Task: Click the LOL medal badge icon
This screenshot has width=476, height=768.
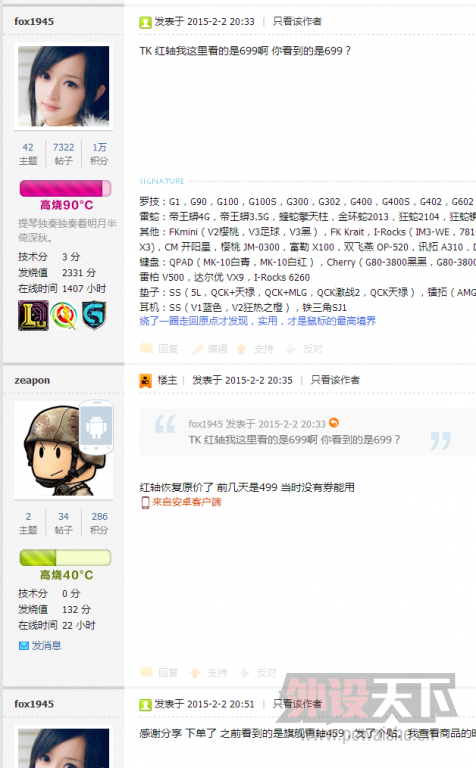Action: pyautogui.click(x=33, y=315)
